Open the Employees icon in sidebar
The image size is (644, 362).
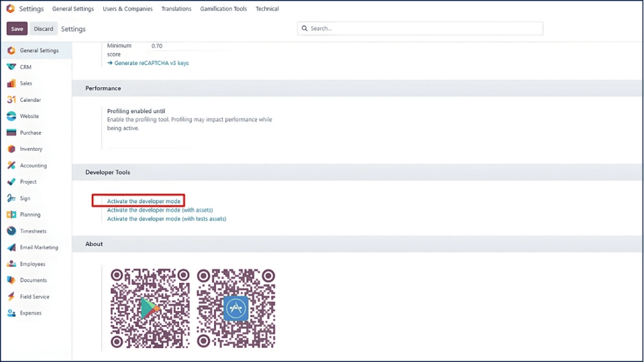(11, 264)
